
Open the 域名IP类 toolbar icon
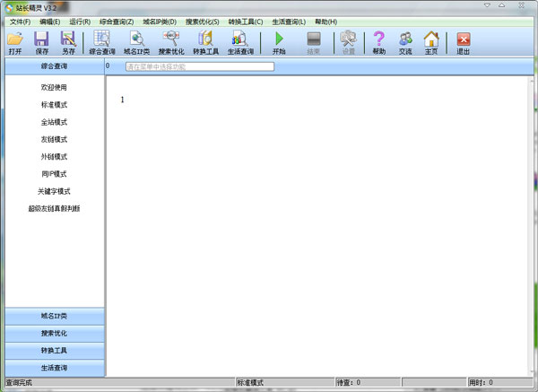(x=137, y=39)
